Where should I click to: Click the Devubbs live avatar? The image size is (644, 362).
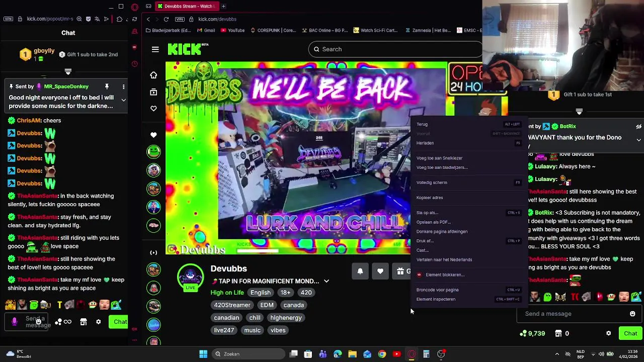pos(190,277)
